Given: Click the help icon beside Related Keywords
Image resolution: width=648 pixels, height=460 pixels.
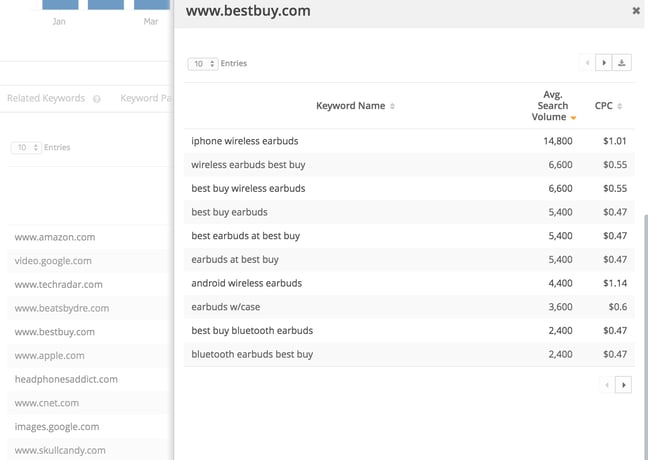Looking at the screenshot, I should click(x=97, y=99).
